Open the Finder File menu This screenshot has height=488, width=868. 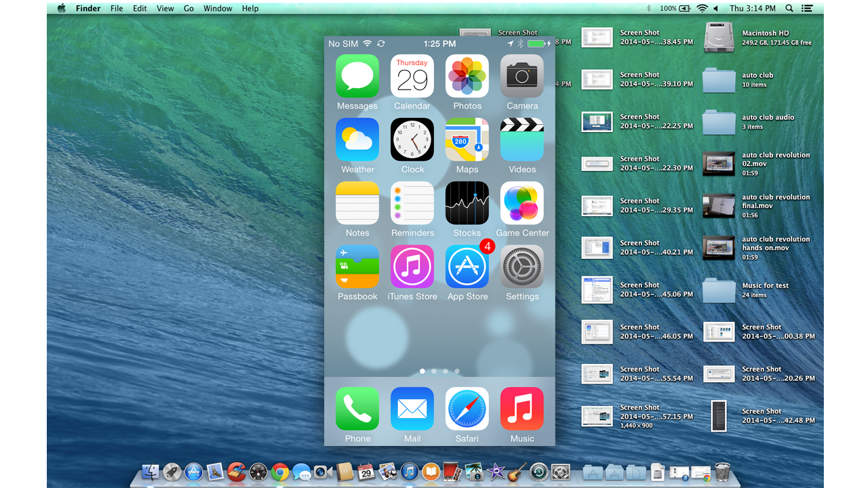(117, 8)
